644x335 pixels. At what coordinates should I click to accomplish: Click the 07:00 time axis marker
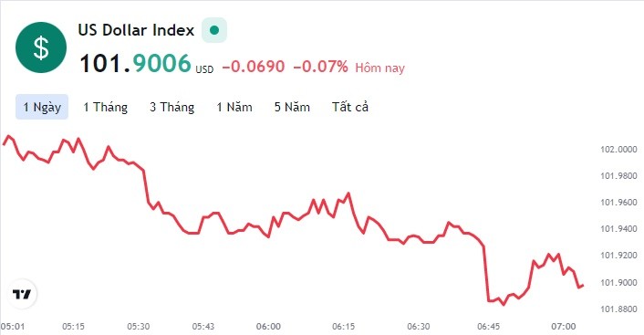564,327
